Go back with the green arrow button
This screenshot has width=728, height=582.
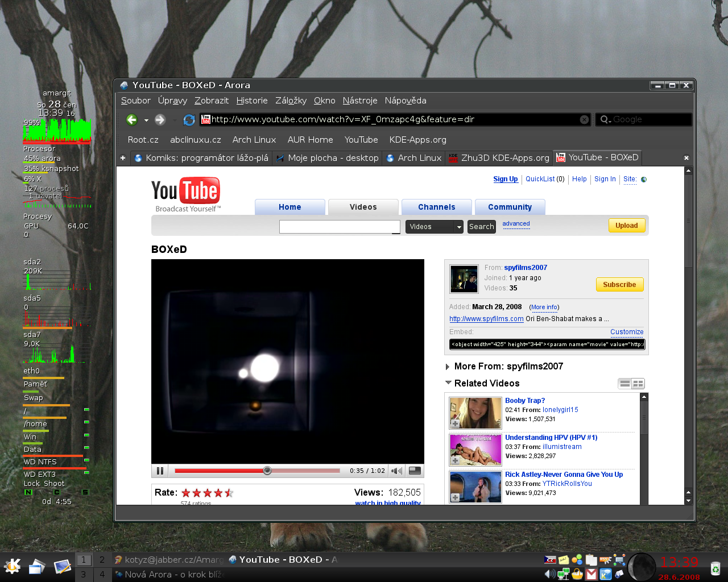132,119
